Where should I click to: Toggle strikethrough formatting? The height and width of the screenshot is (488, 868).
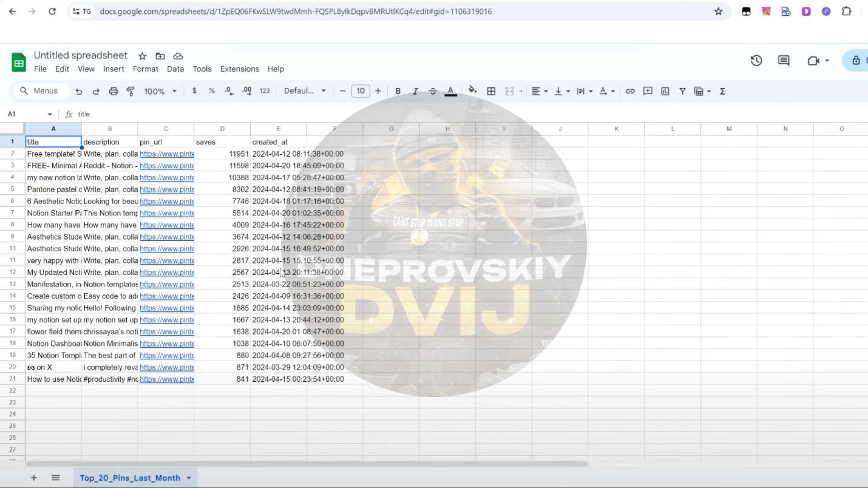[x=433, y=91]
